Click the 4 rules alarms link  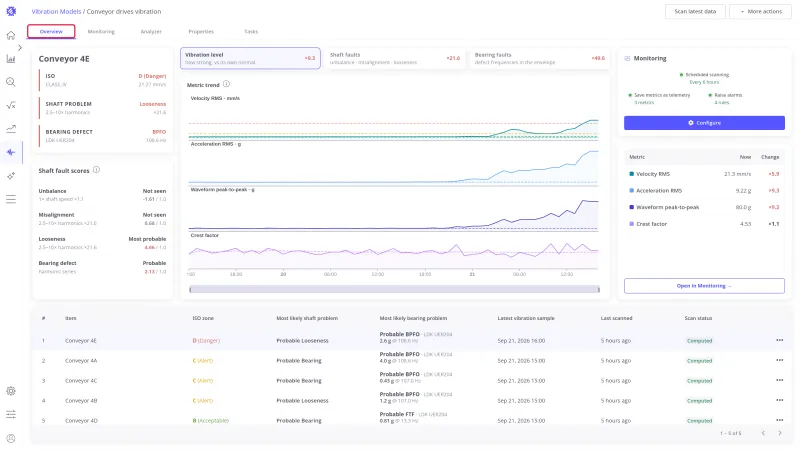[x=721, y=103]
